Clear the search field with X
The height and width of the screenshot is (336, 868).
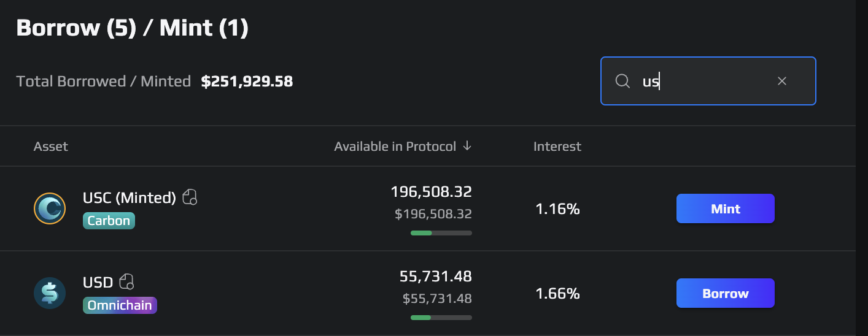(x=782, y=81)
